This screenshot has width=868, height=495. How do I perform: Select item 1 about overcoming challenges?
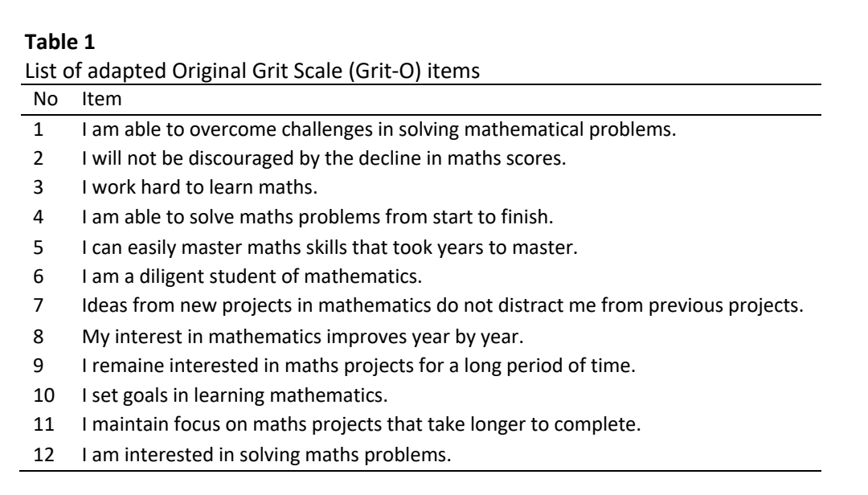(379, 129)
